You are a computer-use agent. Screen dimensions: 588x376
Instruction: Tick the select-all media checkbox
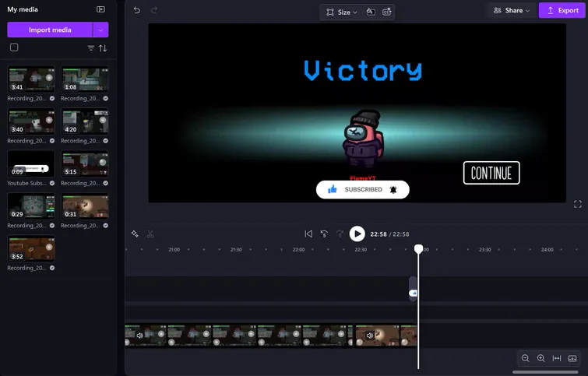point(14,47)
